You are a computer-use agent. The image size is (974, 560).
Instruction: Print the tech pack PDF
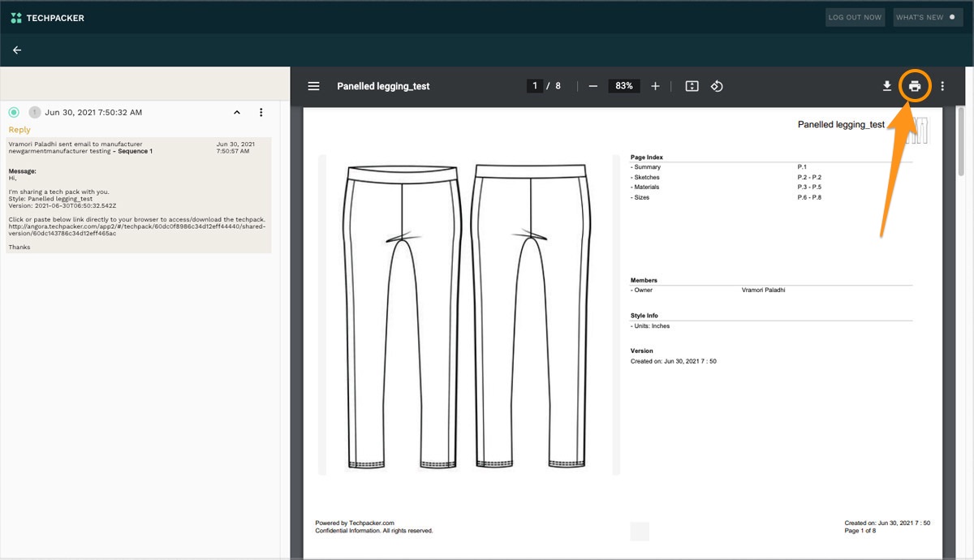[x=915, y=86]
